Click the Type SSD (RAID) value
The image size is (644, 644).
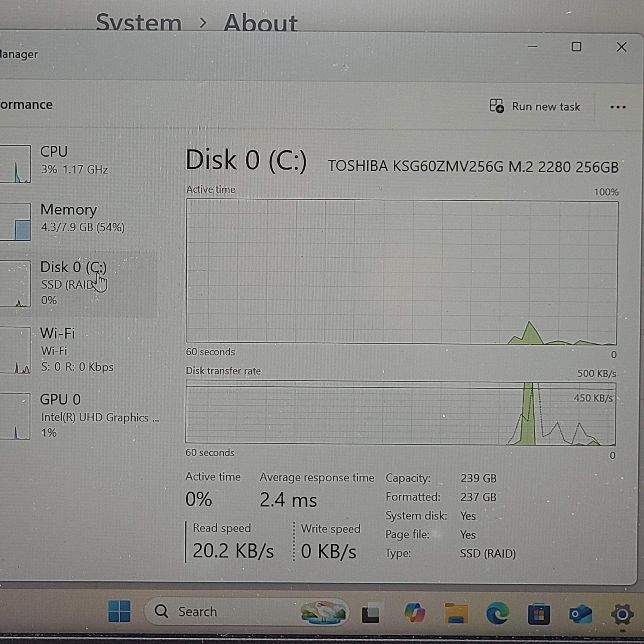[x=488, y=554]
